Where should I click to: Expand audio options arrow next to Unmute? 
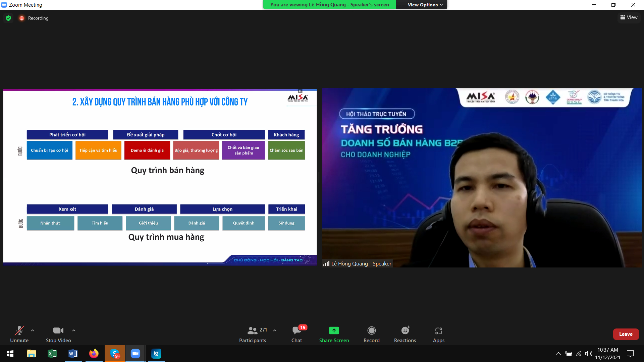33,330
